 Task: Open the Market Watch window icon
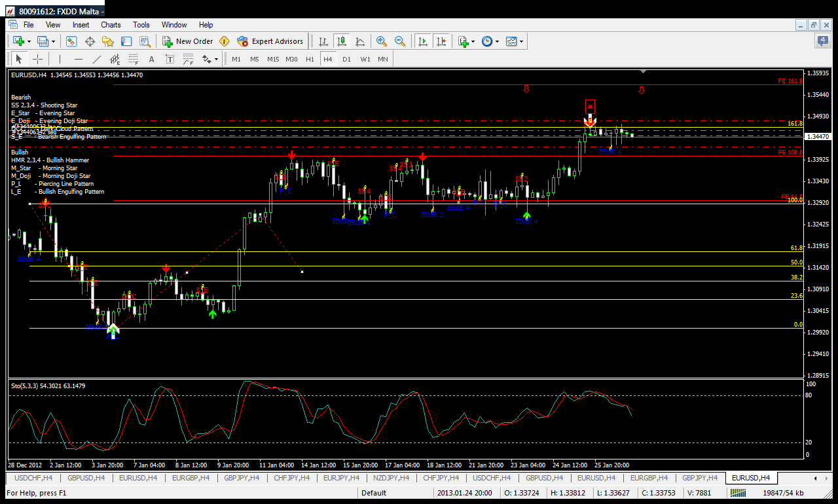click(71, 41)
